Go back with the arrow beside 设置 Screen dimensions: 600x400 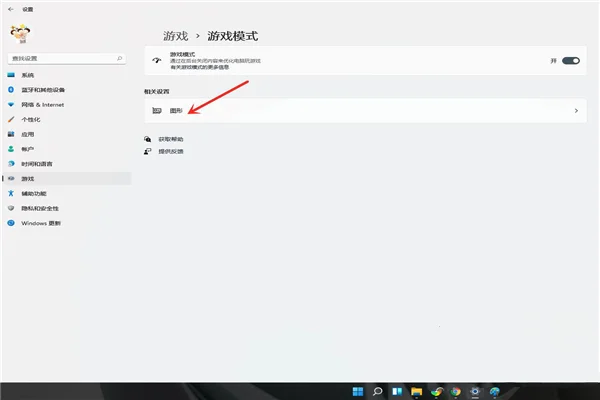pyautogui.click(x=10, y=9)
